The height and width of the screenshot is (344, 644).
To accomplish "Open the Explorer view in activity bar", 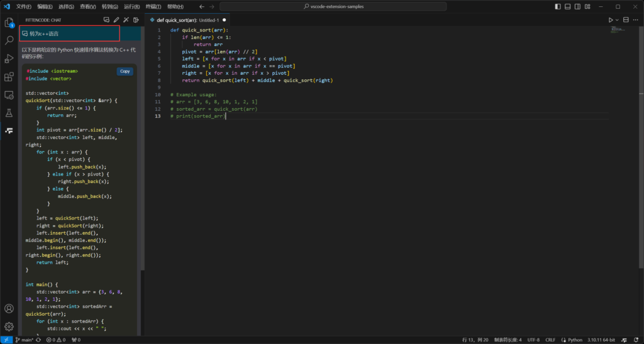I will [x=9, y=23].
